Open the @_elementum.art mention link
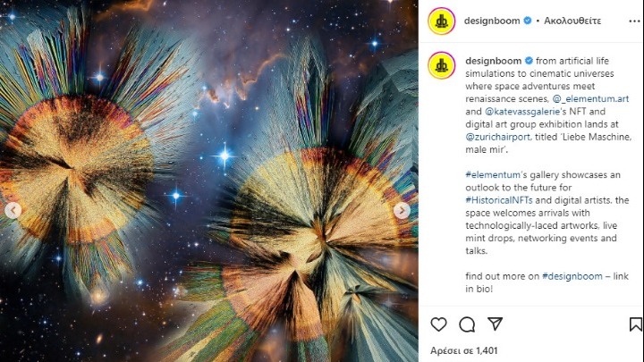This screenshot has height=362, width=644. click(x=590, y=98)
